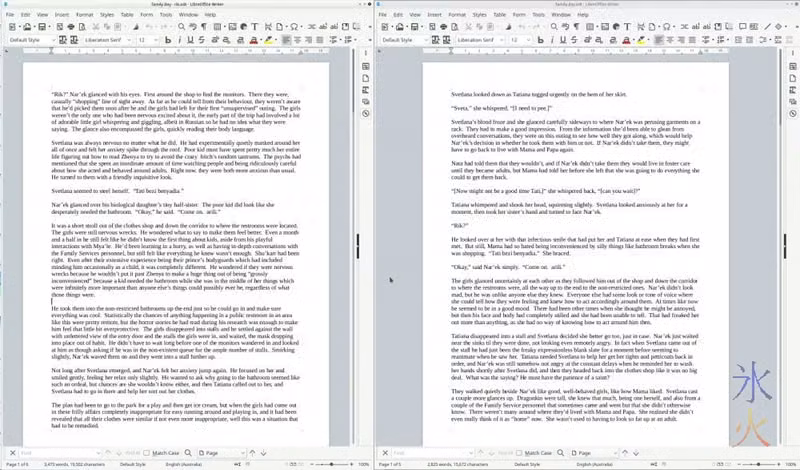Apply font color red A in right window

[626, 40]
